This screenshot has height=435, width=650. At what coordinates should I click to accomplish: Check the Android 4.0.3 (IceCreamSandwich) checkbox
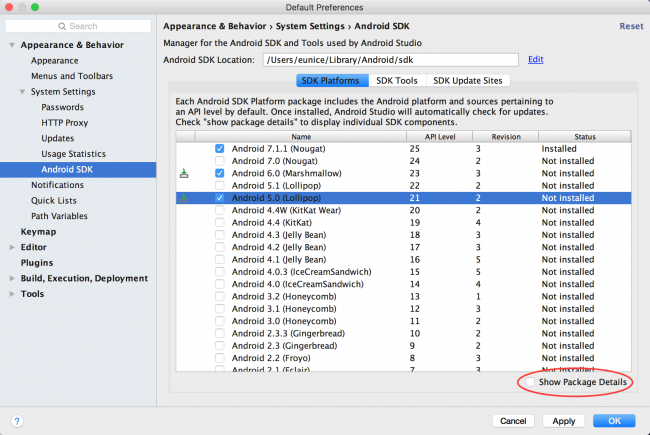220,272
